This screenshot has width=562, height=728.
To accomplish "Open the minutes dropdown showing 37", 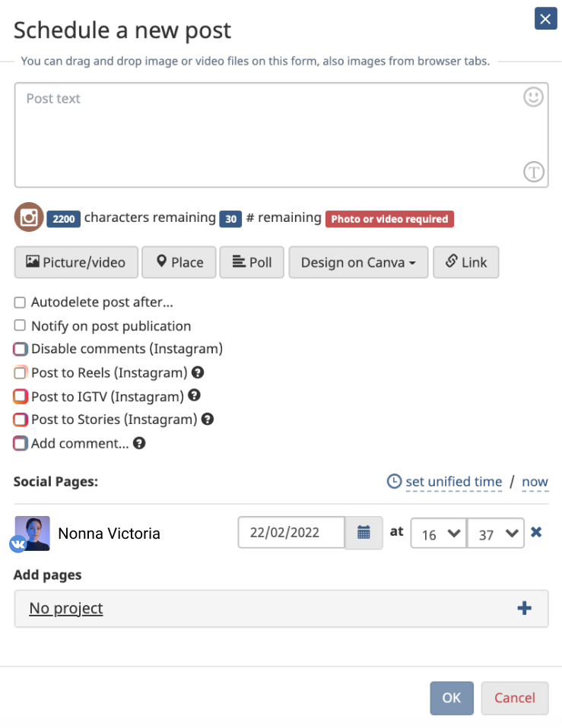I will (x=496, y=533).
